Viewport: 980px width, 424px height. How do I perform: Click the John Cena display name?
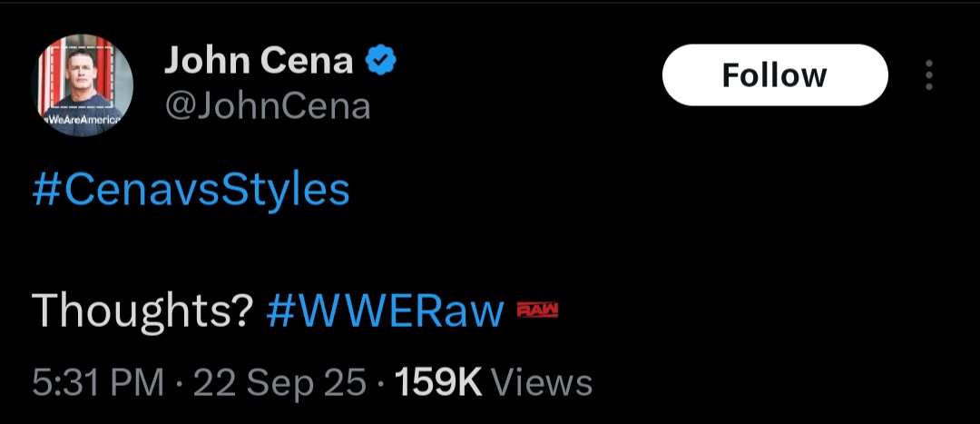coord(258,62)
